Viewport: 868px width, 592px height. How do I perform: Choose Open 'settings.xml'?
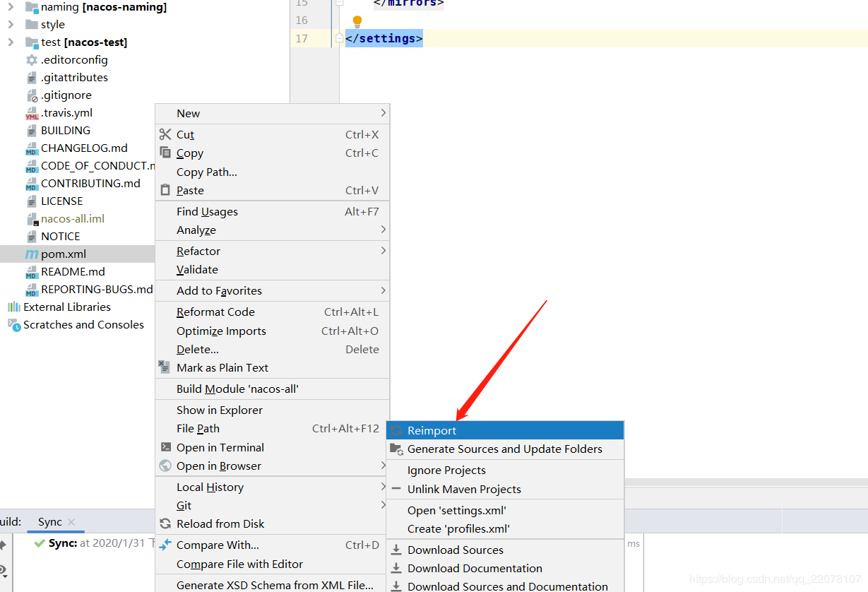tap(505, 510)
